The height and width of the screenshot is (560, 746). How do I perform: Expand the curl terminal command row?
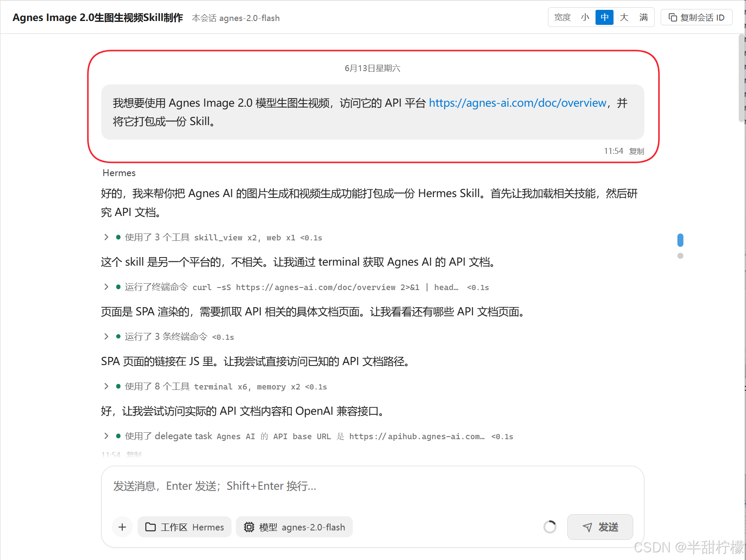coord(296,287)
